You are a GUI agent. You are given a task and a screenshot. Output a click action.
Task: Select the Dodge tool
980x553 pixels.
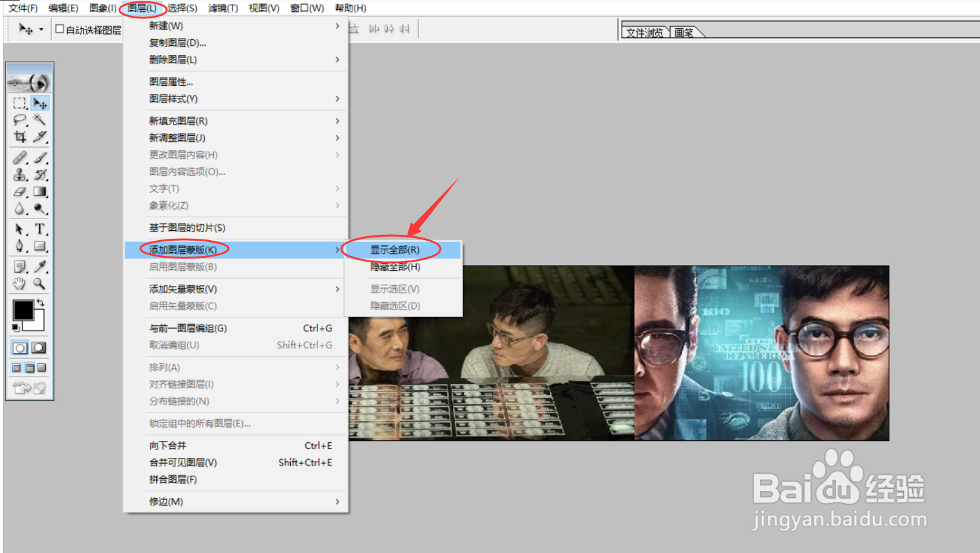coord(40,209)
